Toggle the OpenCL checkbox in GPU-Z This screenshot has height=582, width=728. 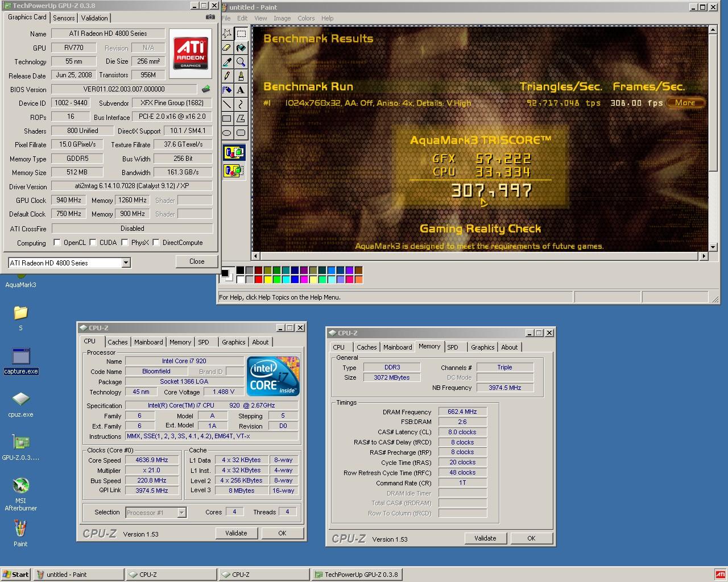click(57, 243)
